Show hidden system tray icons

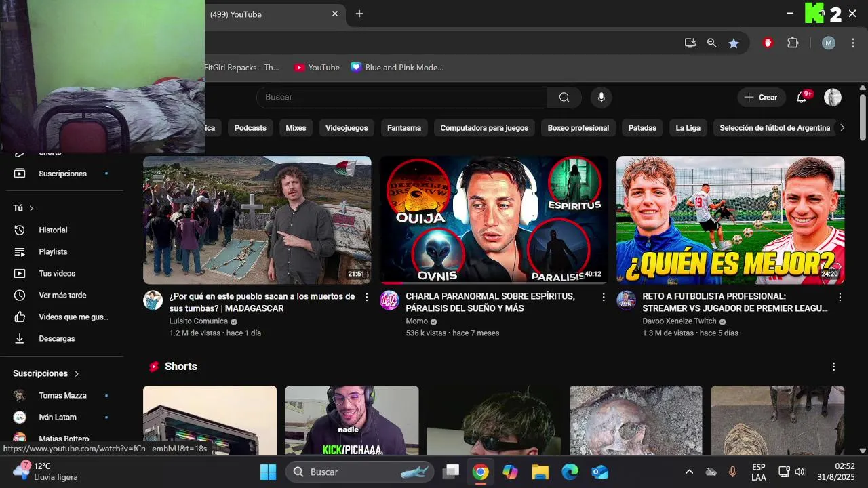pos(689,472)
